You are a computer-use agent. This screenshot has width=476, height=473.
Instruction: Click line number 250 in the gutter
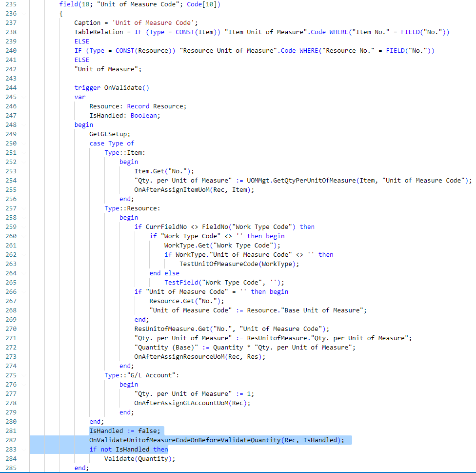click(11, 143)
